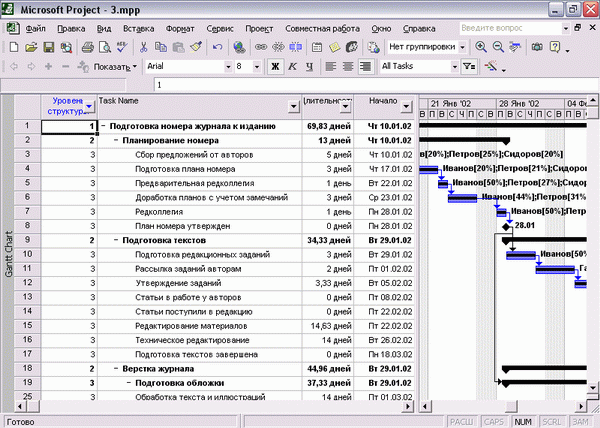Screen dimensions: 600x428
Task: Save the project with the floppy icon
Action: tap(49, 47)
